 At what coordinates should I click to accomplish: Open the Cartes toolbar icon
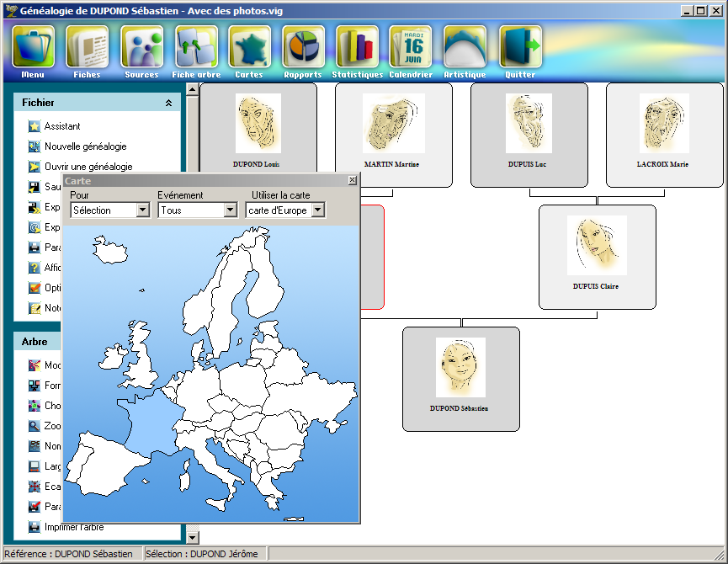[x=249, y=47]
